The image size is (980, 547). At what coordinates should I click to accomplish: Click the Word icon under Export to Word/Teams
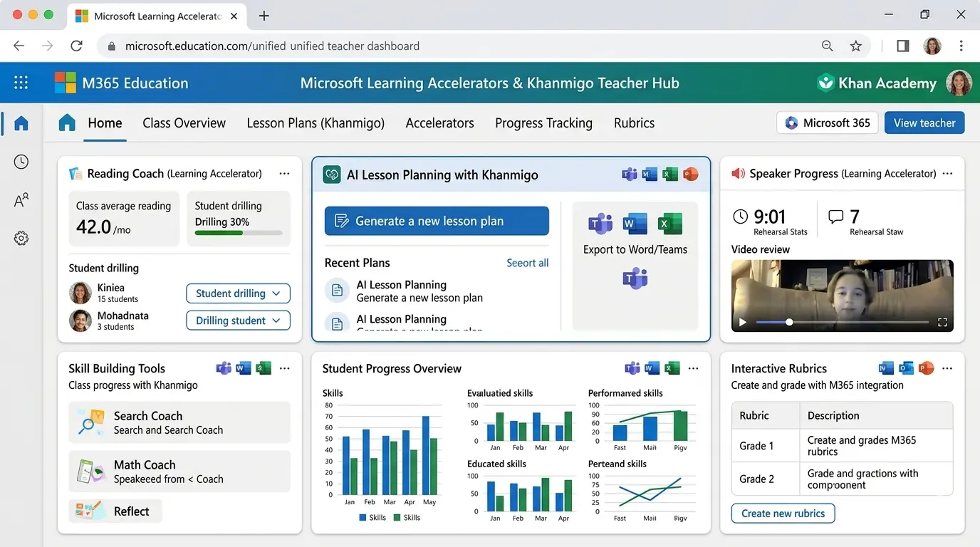click(x=635, y=223)
